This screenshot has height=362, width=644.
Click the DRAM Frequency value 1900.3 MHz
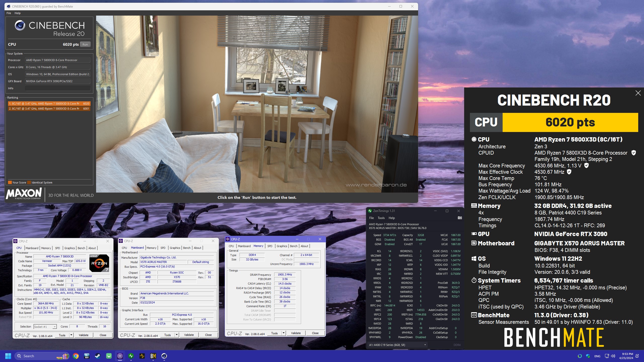(x=285, y=275)
